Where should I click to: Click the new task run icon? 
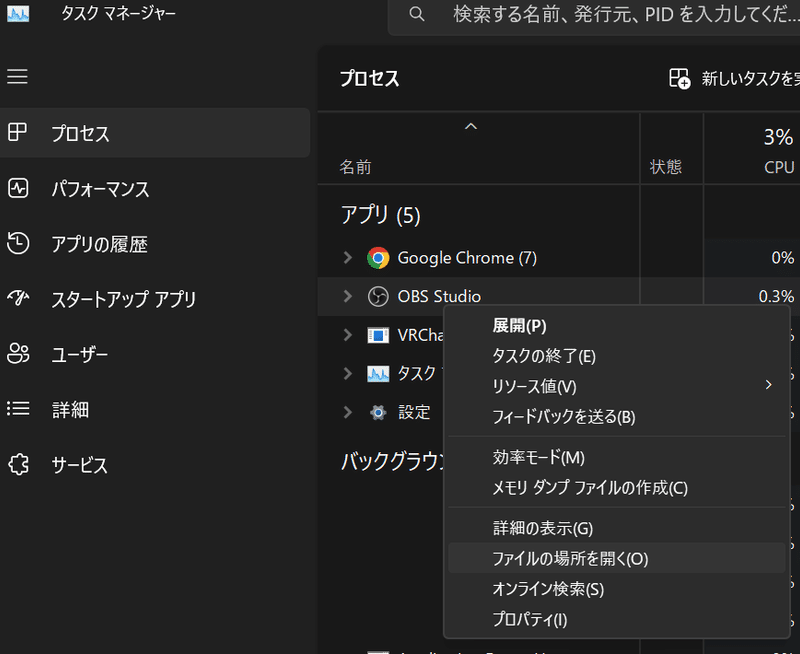click(680, 79)
